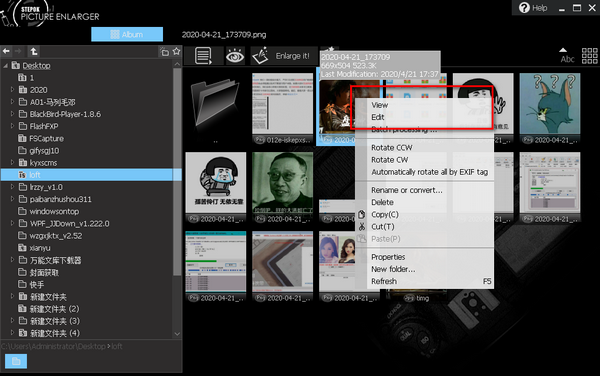This screenshot has height=376, width=600.
Task: Click the favorites star icon
Action: coord(176,51)
